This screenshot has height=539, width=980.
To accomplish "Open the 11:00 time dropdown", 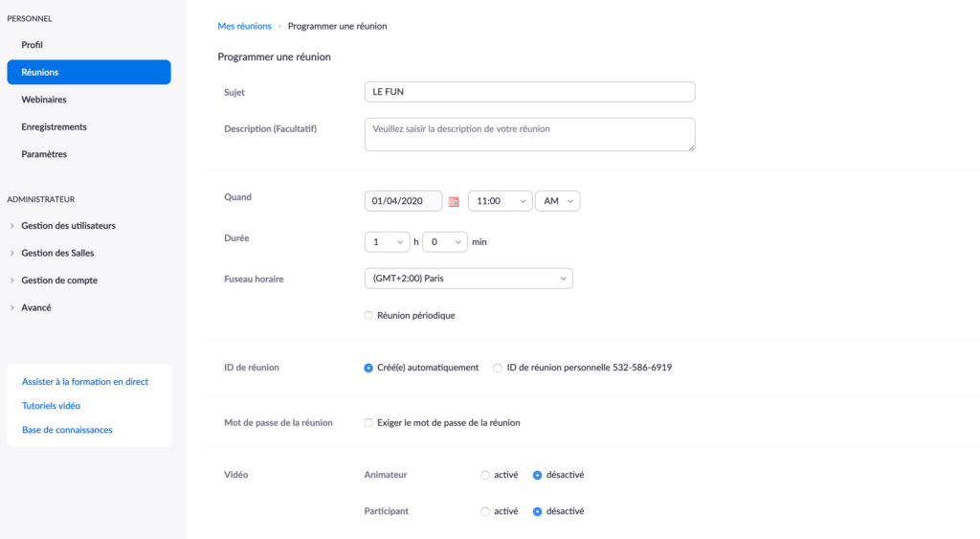I will (x=500, y=201).
